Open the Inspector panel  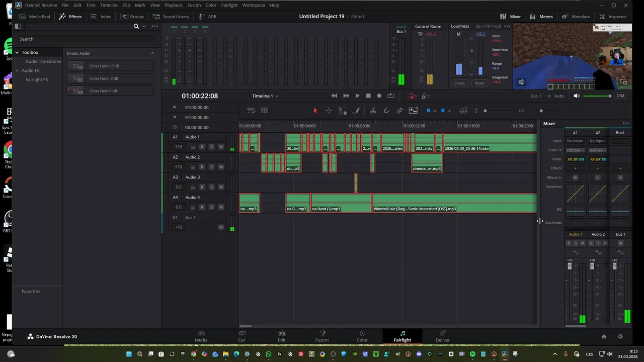click(612, 17)
